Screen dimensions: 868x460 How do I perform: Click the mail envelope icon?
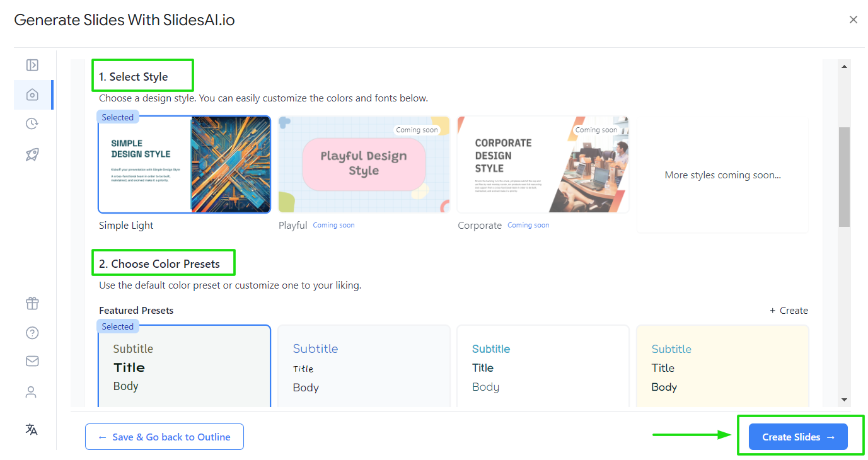tap(32, 361)
